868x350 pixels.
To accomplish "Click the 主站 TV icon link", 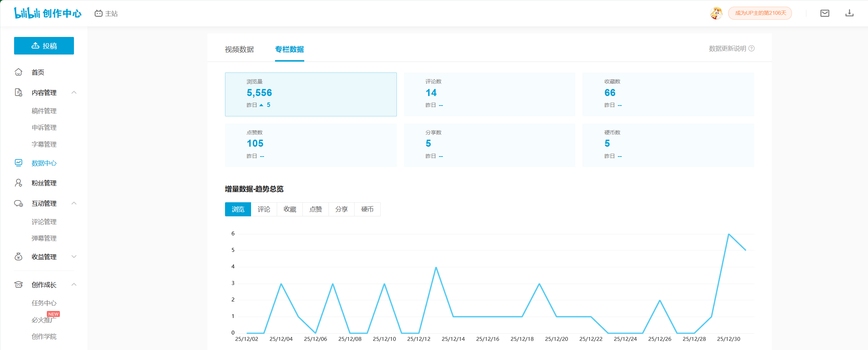I will (x=99, y=13).
